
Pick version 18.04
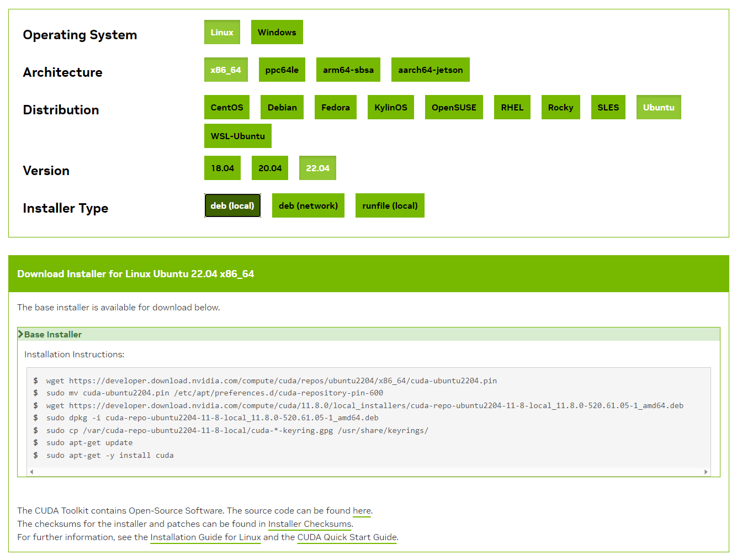(x=222, y=168)
